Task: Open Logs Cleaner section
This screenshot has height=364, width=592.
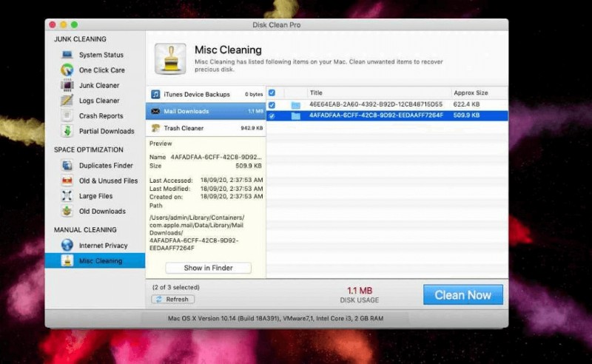Action: point(99,101)
